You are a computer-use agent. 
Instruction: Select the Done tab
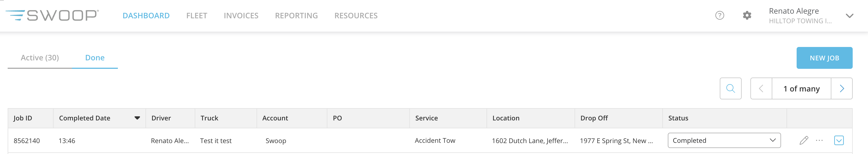[x=95, y=58]
